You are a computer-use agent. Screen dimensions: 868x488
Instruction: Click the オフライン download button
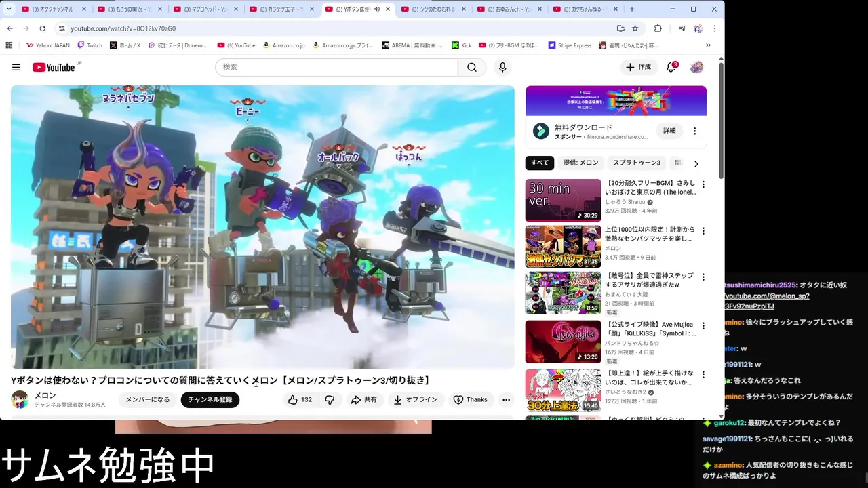(x=415, y=400)
